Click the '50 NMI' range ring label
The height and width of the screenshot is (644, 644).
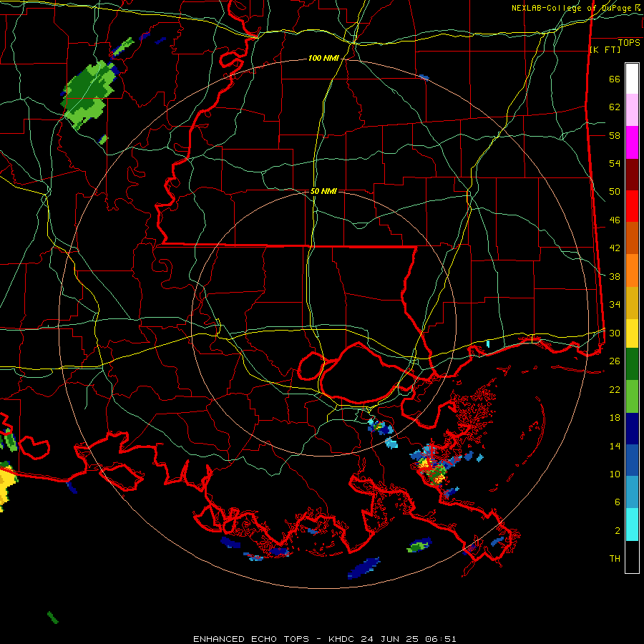(x=323, y=191)
